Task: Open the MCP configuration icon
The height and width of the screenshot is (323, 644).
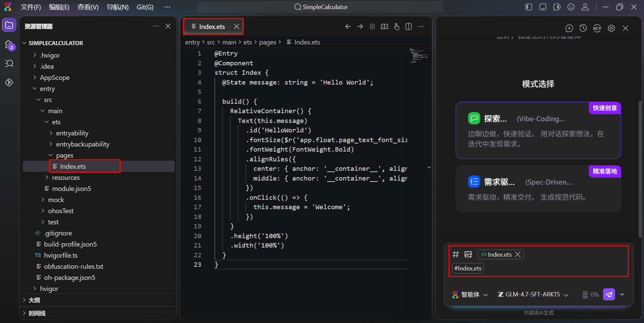Action: (597, 28)
